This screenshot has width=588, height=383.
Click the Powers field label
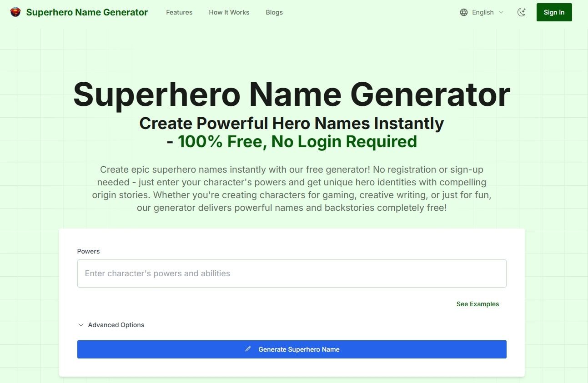click(88, 251)
